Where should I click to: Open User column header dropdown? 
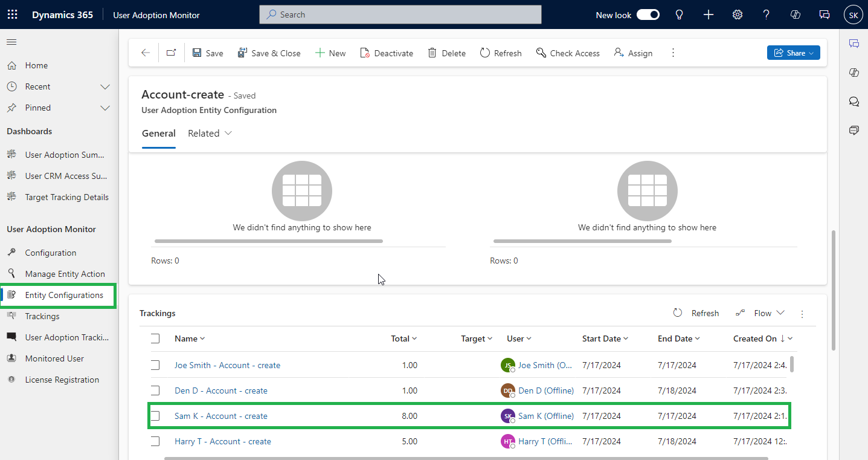519,339
